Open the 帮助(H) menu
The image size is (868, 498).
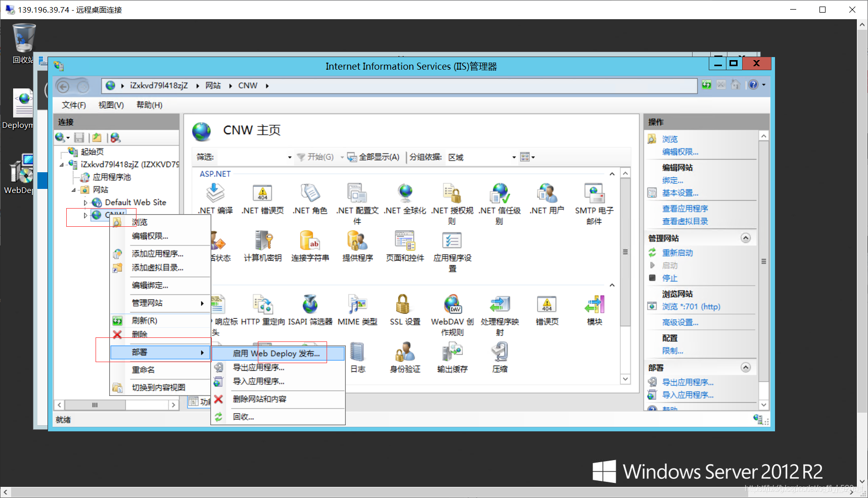(x=150, y=105)
